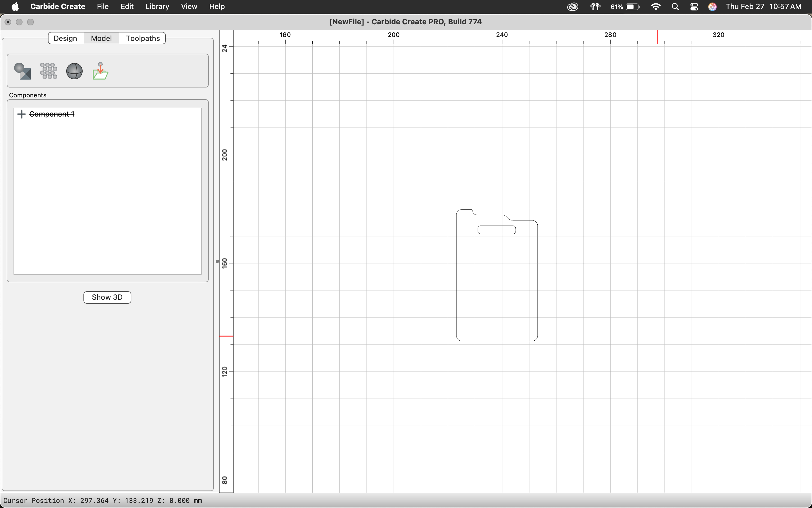This screenshot has height=508, width=812.
Task: Select the small rounded slot shape on canvas
Action: point(497,230)
